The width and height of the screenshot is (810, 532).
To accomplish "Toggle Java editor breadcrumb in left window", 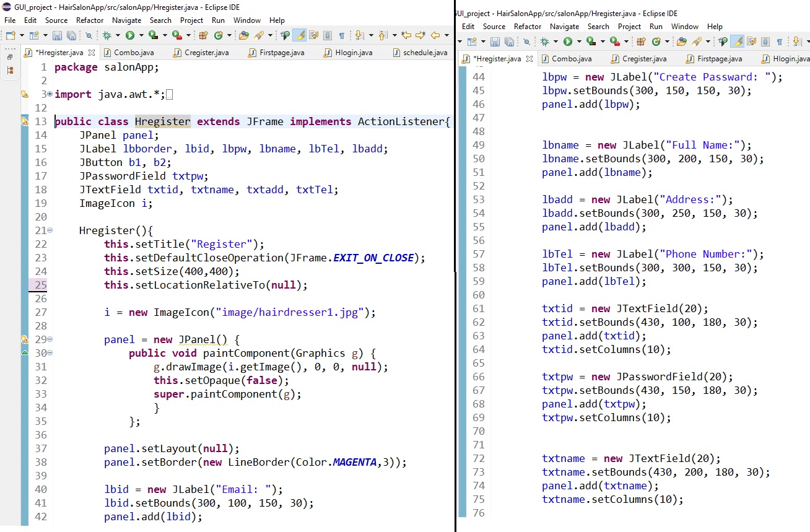I will pos(285,35).
